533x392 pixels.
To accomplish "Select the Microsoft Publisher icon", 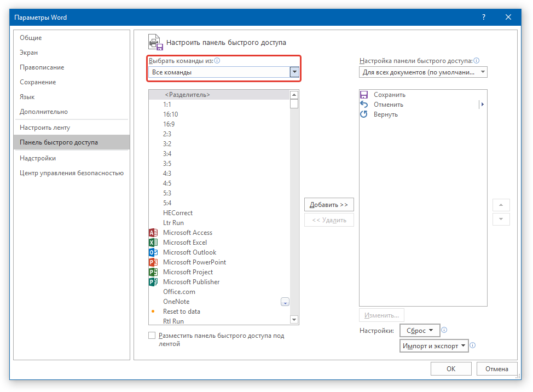I will point(153,282).
